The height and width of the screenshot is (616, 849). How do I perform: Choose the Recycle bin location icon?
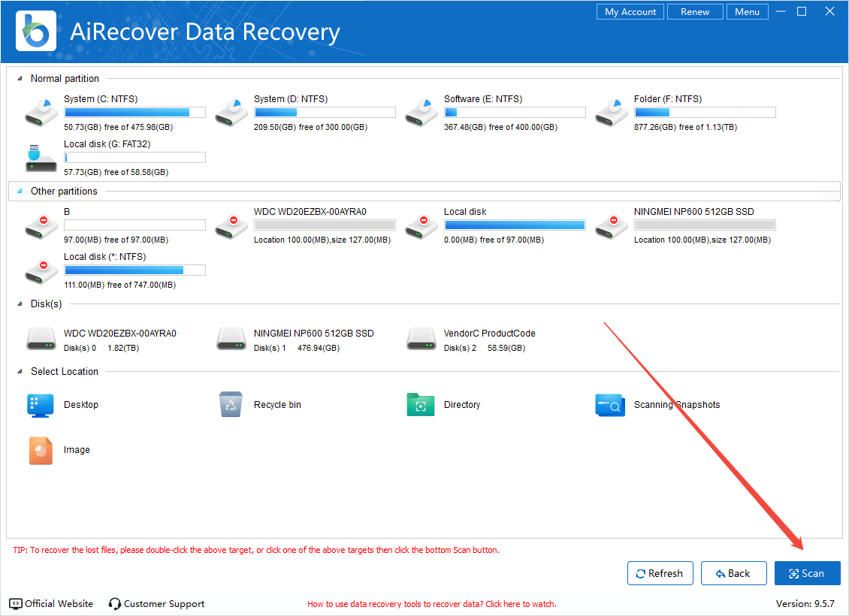231,404
